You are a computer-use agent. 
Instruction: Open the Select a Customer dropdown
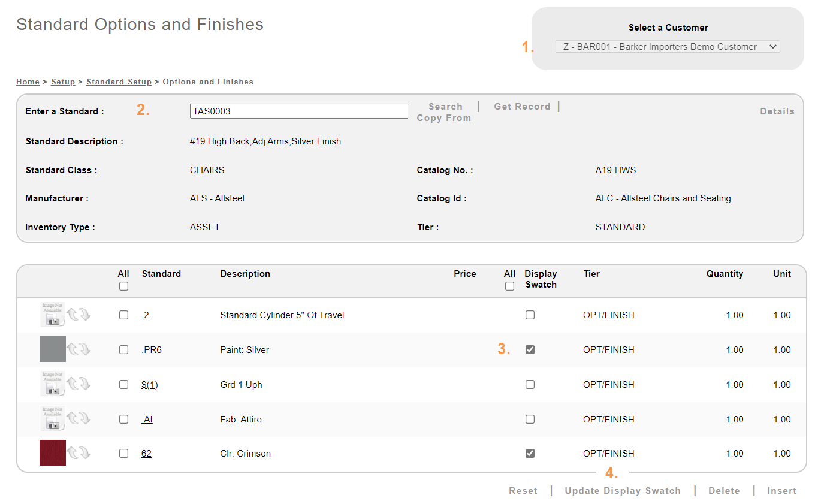(x=668, y=47)
